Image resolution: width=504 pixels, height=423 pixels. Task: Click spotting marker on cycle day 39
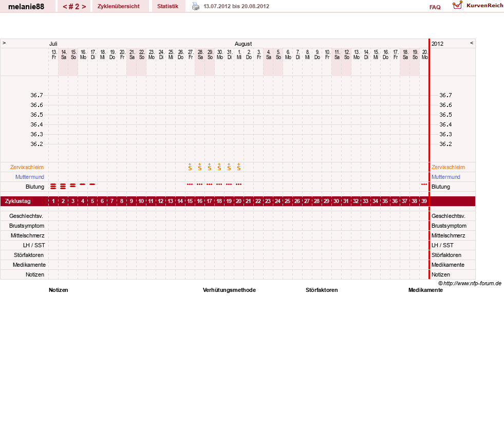pos(424,185)
